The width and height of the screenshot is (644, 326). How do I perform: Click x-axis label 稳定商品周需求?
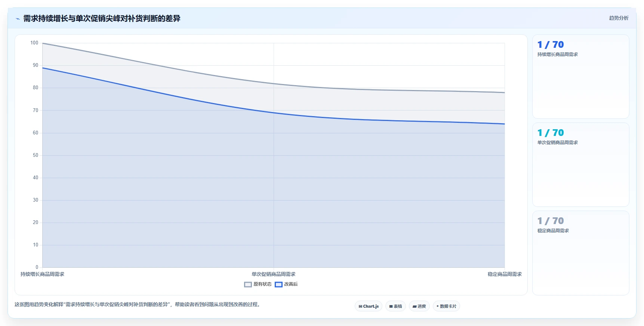505,274
